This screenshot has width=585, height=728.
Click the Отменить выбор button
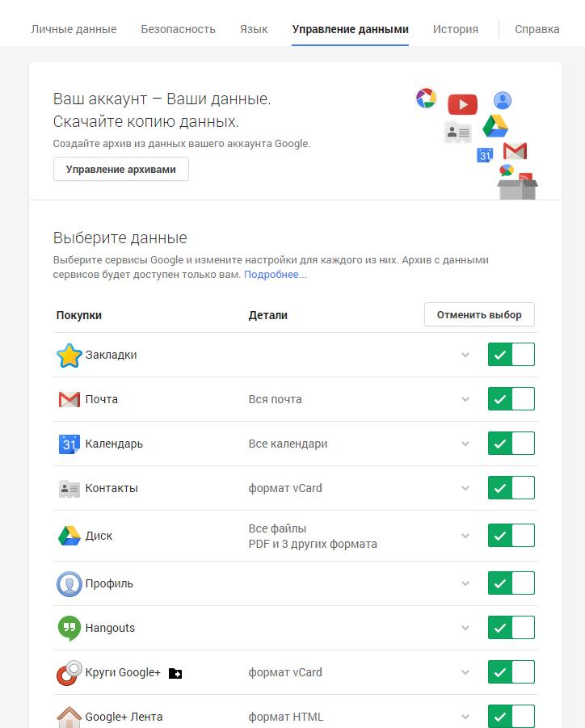pyautogui.click(x=479, y=315)
